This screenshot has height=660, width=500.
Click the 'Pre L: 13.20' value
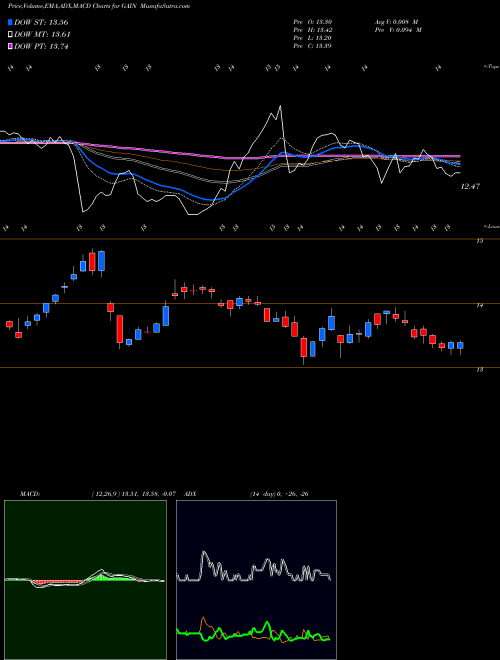tap(312, 38)
